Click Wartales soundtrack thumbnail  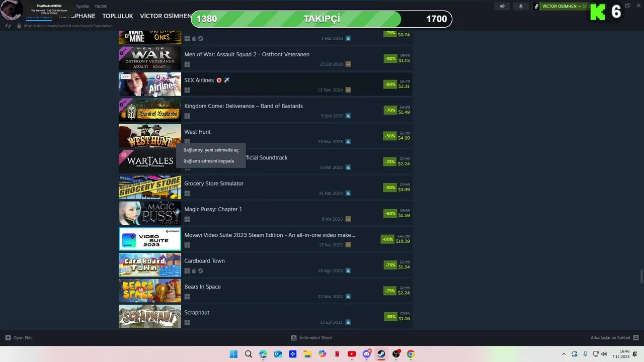tap(150, 162)
